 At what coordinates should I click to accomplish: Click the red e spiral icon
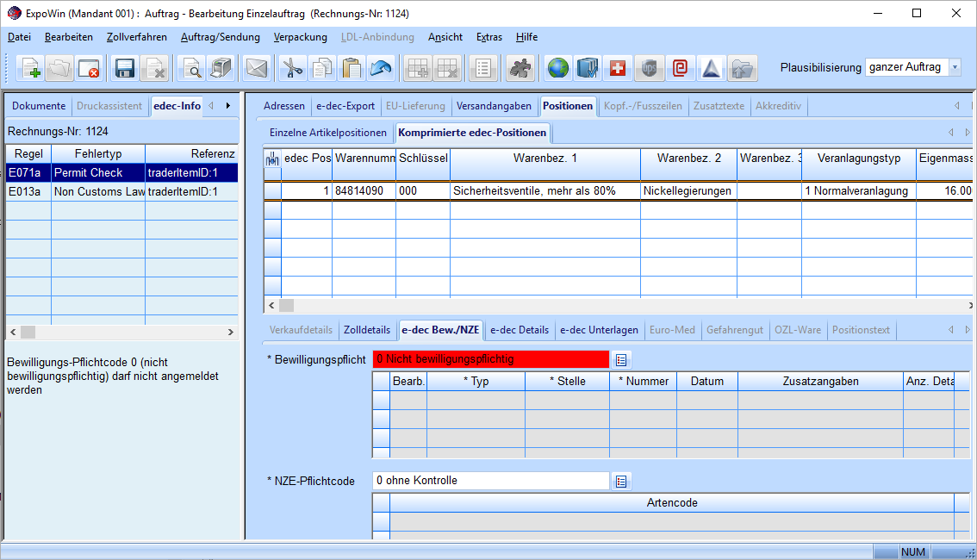tap(680, 68)
